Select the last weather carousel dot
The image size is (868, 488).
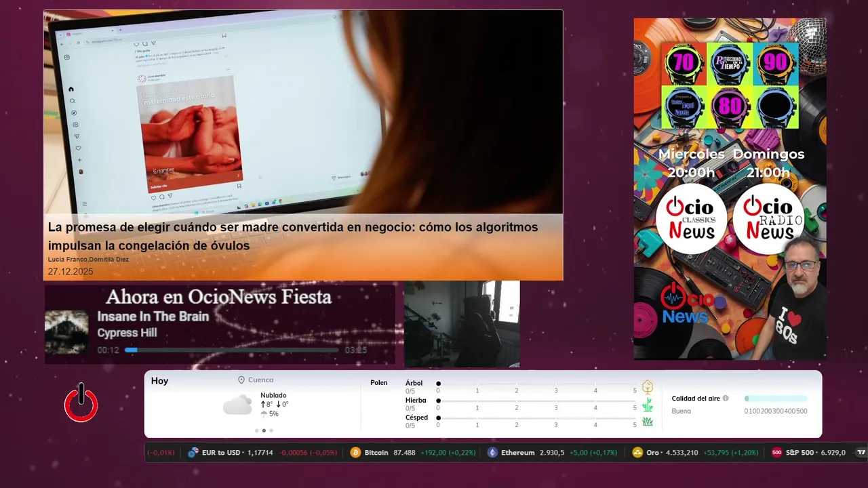click(x=271, y=430)
